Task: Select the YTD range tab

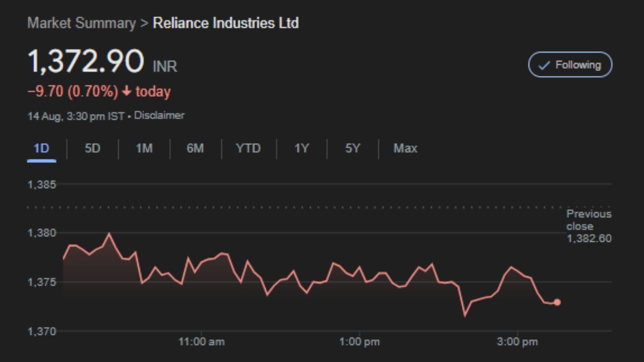Action: coord(248,148)
